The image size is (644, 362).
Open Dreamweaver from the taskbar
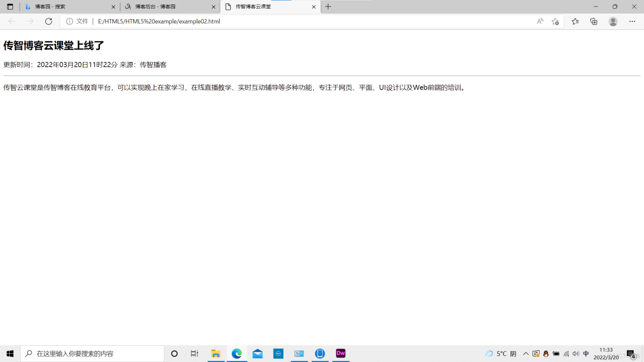coord(340,353)
